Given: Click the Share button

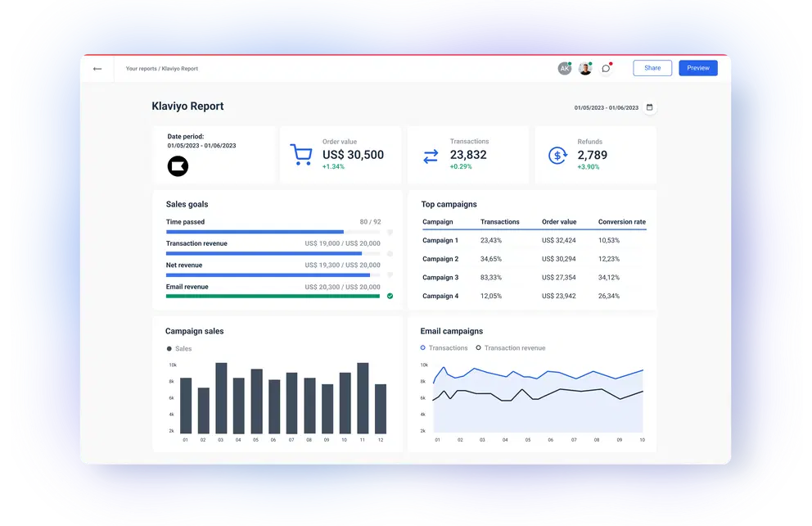Looking at the screenshot, I should point(652,68).
